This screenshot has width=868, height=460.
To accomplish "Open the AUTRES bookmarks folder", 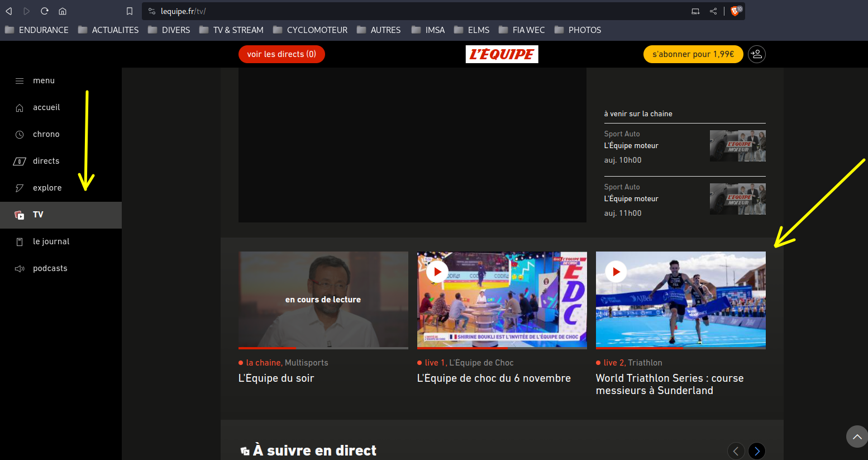I will (379, 30).
